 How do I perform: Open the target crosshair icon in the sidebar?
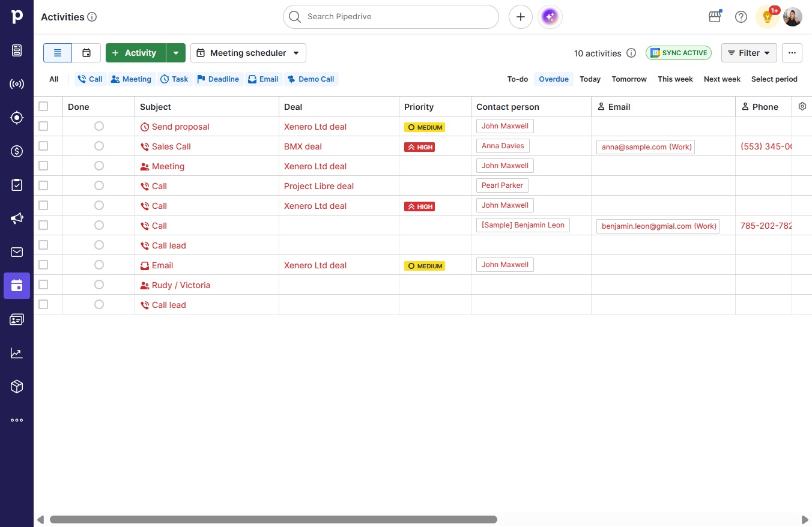pyautogui.click(x=17, y=118)
